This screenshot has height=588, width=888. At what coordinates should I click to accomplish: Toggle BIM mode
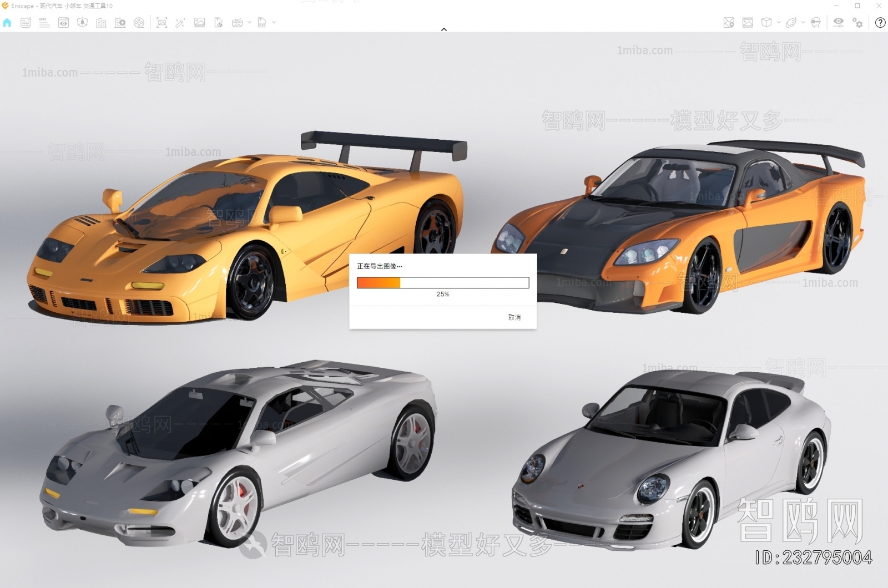44,23
